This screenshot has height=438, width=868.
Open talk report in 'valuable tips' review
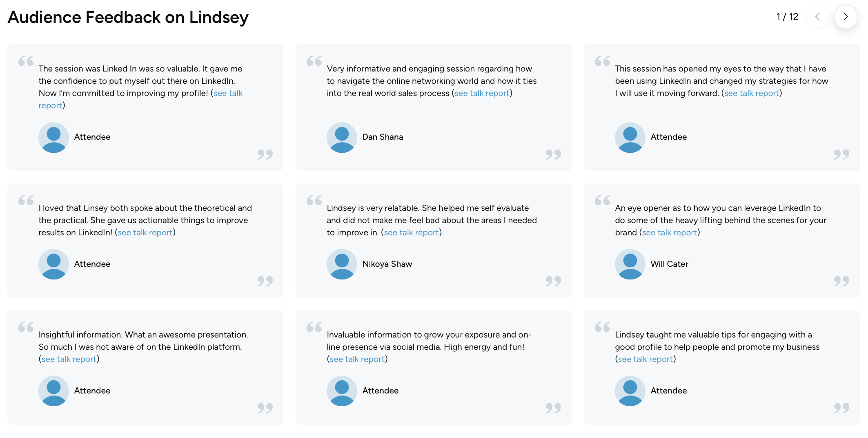coord(645,359)
